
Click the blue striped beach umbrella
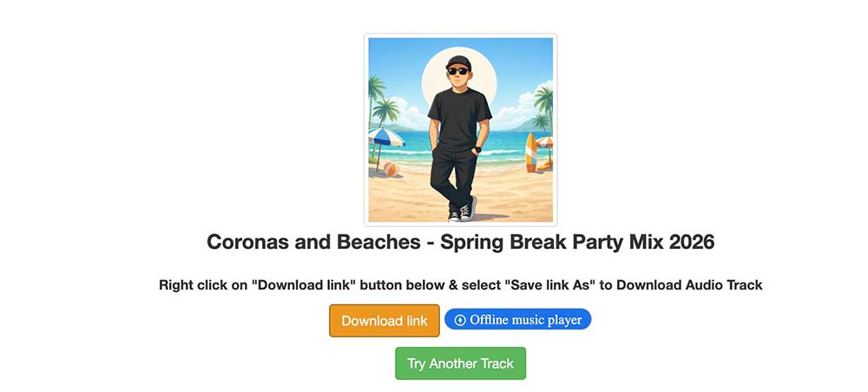(x=386, y=137)
